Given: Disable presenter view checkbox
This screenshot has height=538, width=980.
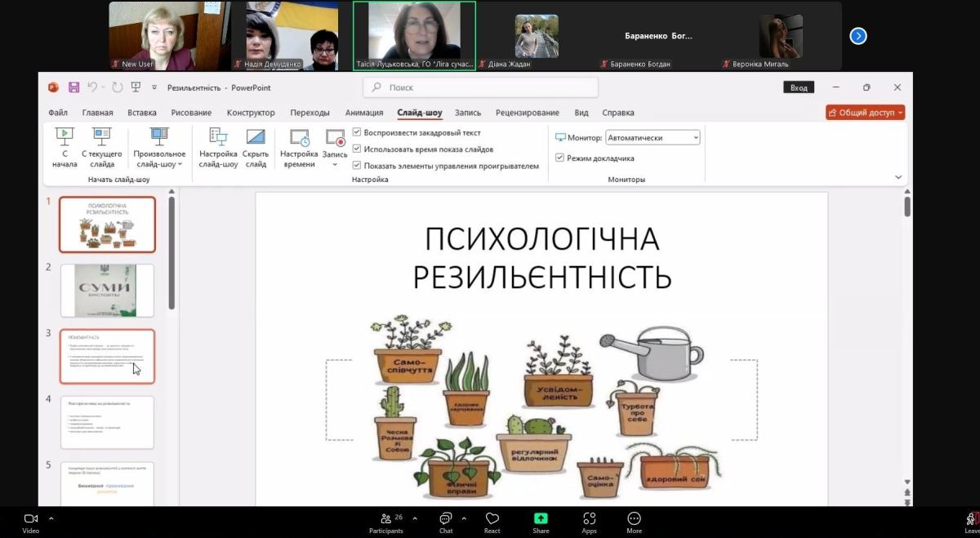Looking at the screenshot, I should coord(559,158).
